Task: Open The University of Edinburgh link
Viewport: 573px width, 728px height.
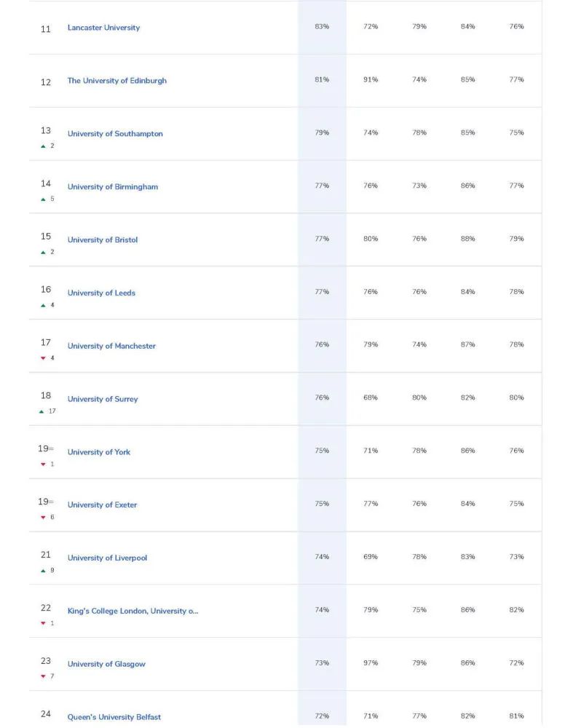Action: coord(117,81)
